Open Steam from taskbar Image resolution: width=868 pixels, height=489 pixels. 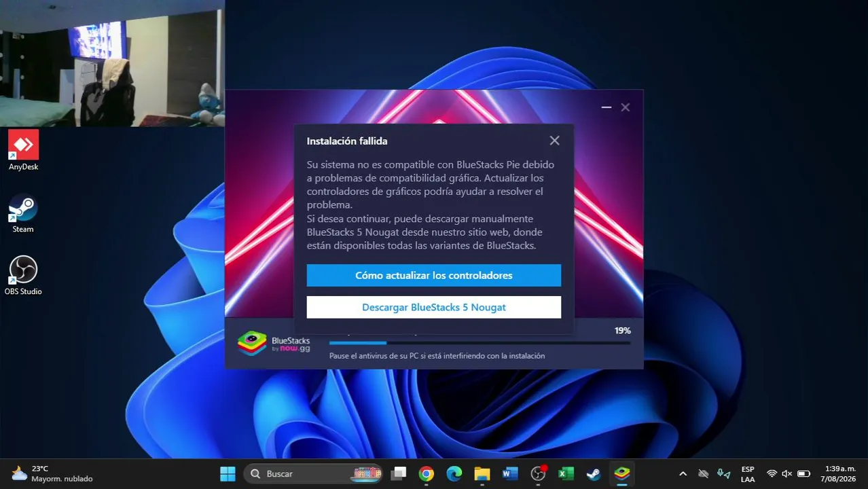594,473
